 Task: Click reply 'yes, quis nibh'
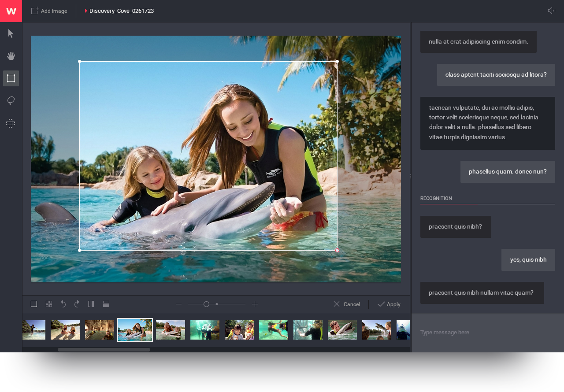(528, 260)
